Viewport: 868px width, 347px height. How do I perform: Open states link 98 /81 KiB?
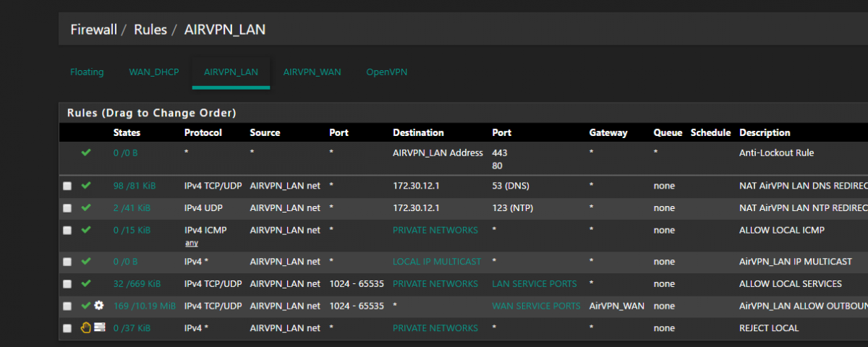coord(135,186)
